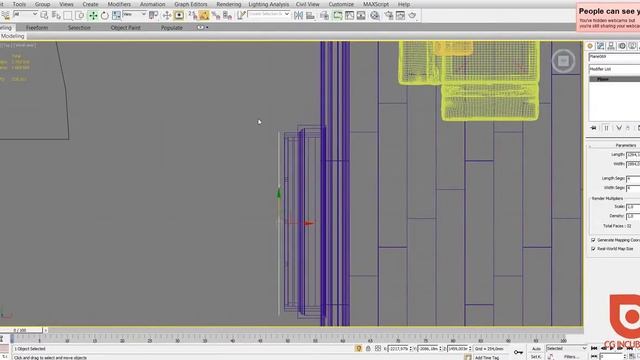Toggle the Auto Key button
Screen dimensions: 640x360
(x=536, y=349)
